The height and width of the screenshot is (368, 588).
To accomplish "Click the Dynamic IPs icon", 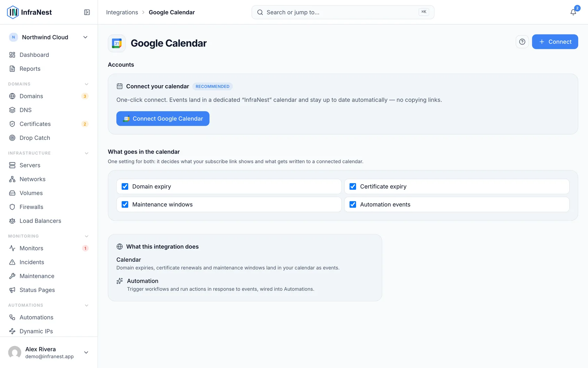I will pyautogui.click(x=12, y=331).
